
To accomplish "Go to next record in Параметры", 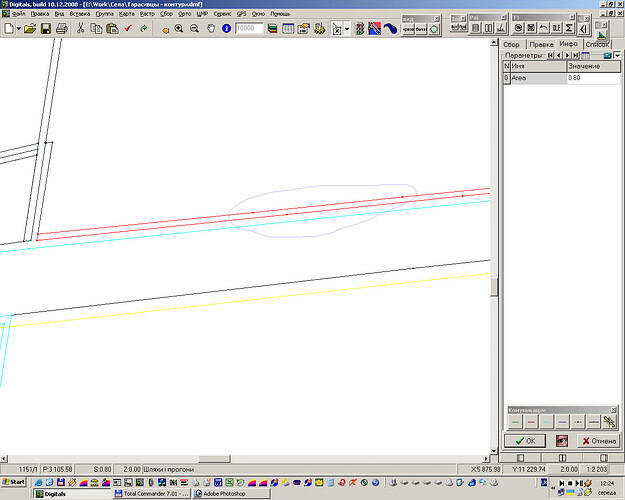I will tap(567, 55).
